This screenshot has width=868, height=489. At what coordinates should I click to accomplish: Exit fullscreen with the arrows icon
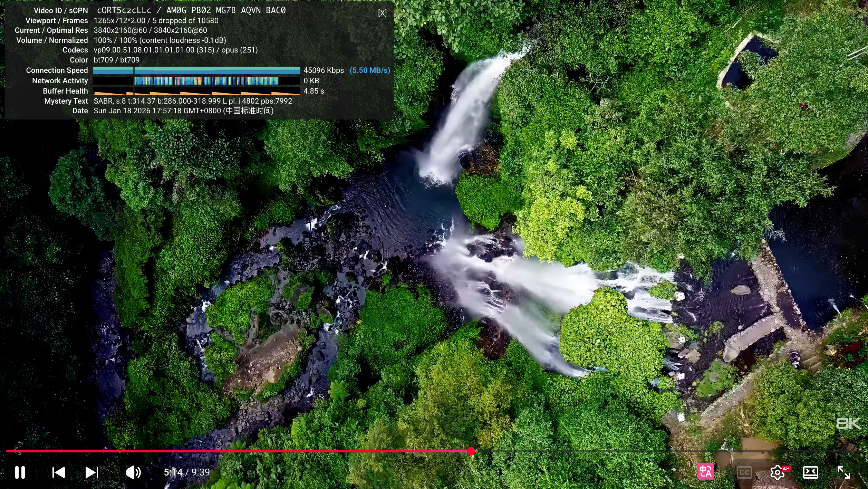843,472
